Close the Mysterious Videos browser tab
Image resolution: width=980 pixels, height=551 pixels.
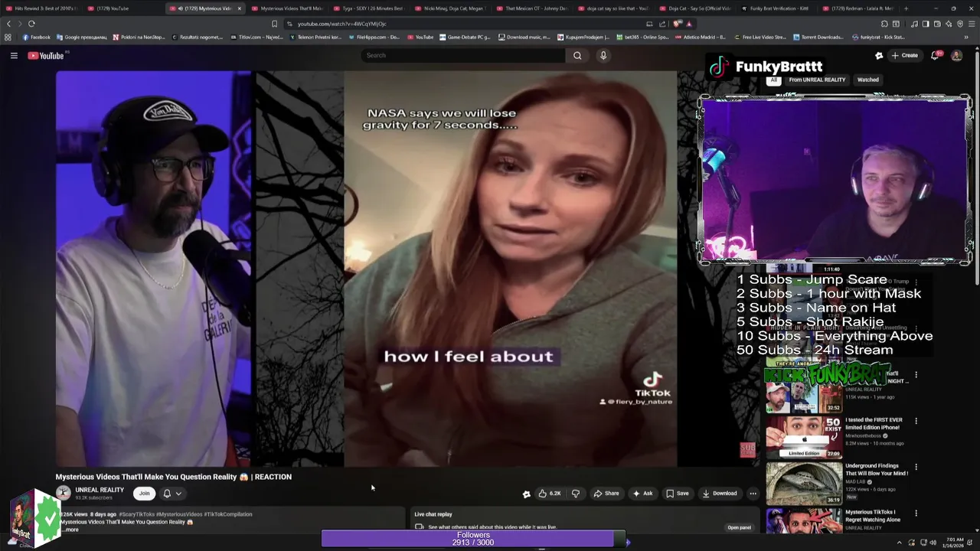[239, 8]
